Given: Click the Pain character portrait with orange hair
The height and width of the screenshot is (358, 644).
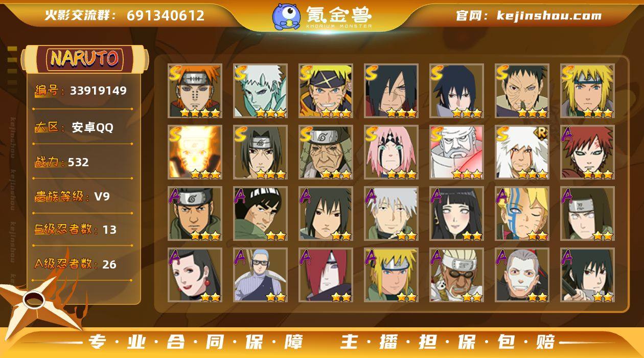Looking at the screenshot, I should click(195, 91).
